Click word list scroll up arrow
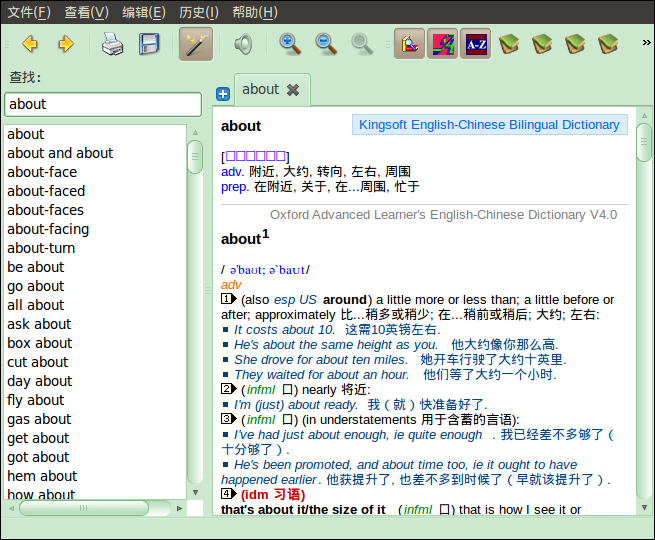 point(195,132)
